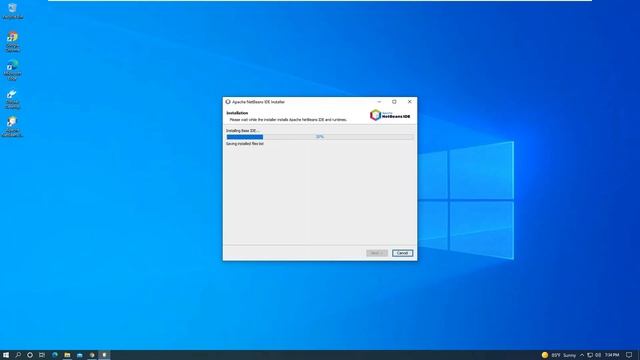
Task: Click the 'Installing Base IDE' status text
Action: click(242, 131)
